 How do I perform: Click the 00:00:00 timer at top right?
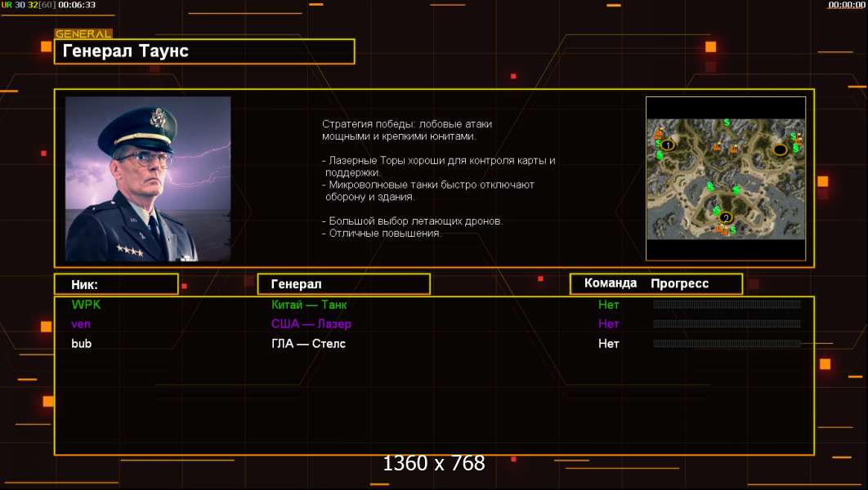[x=847, y=5]
